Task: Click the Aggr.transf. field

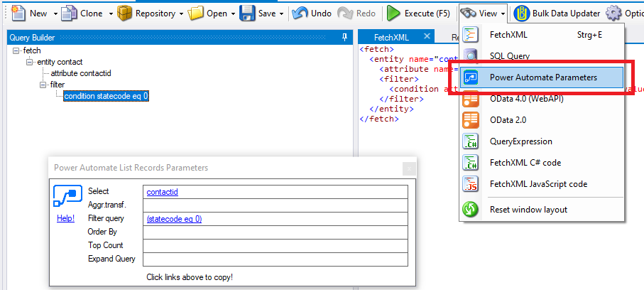Action: click(x=275, y=205)
